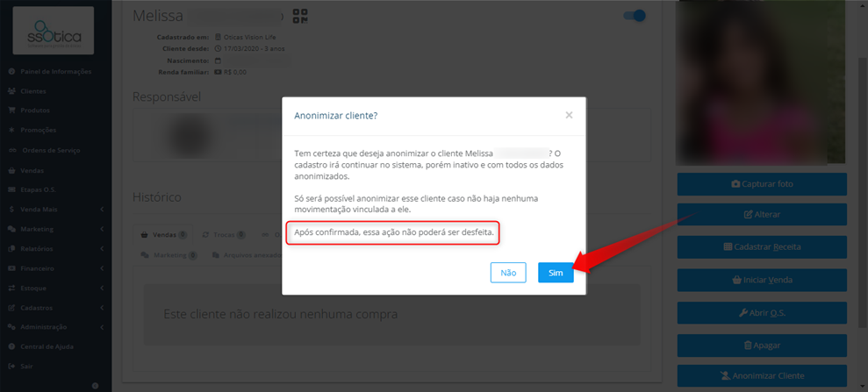Click the Apagar trash button
Screen dimensions: 868x392
[x=762, y=346]
